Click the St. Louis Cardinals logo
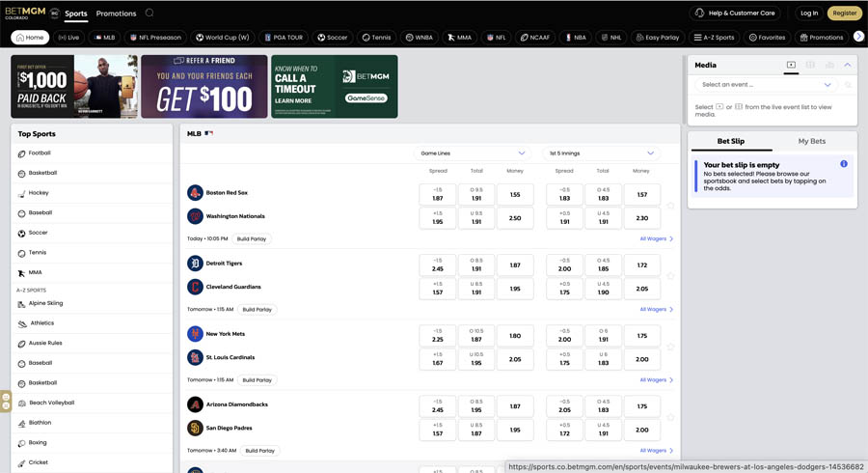The width and height of the screenshot is (868, 473). 195,357
